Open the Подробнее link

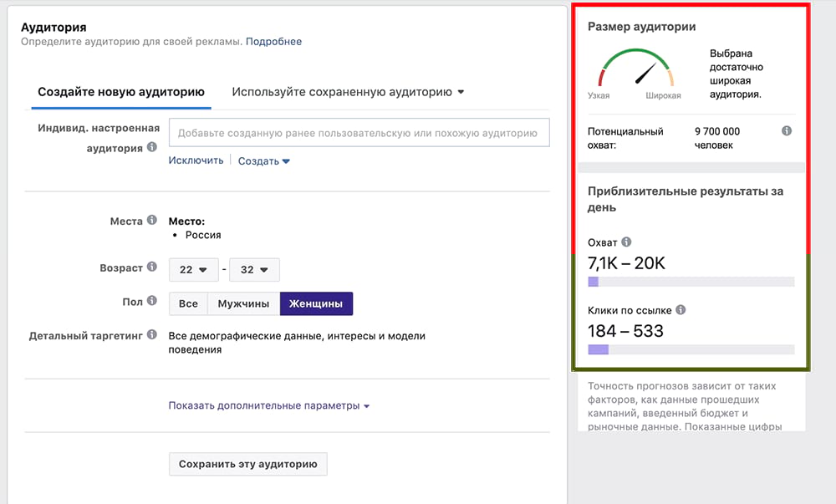click(x=276, y=40)
